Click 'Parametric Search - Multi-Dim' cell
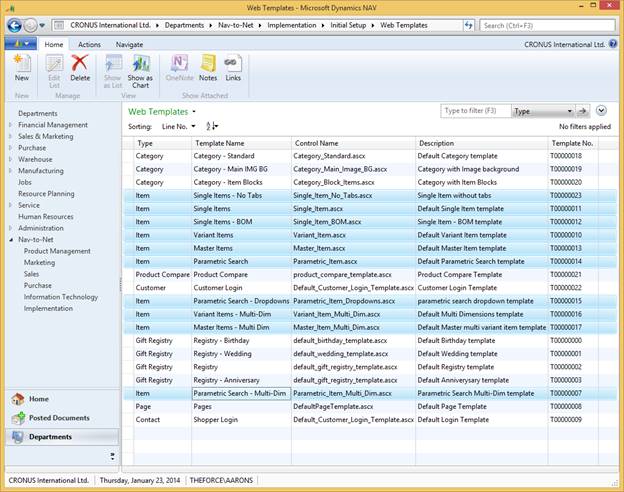Image resolution: width=624 pixels, height=492 pixels. (241, 393)
